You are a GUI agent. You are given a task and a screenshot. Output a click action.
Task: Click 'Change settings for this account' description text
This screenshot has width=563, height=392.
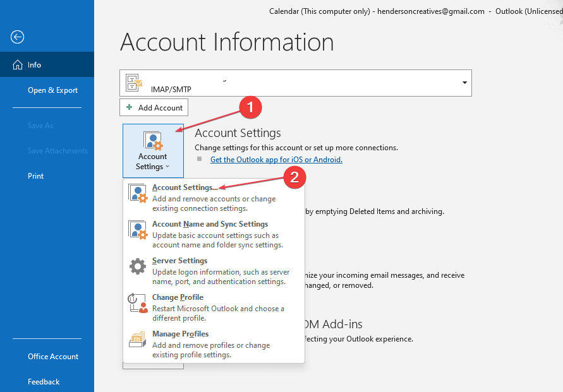click(x=296, y=148)
